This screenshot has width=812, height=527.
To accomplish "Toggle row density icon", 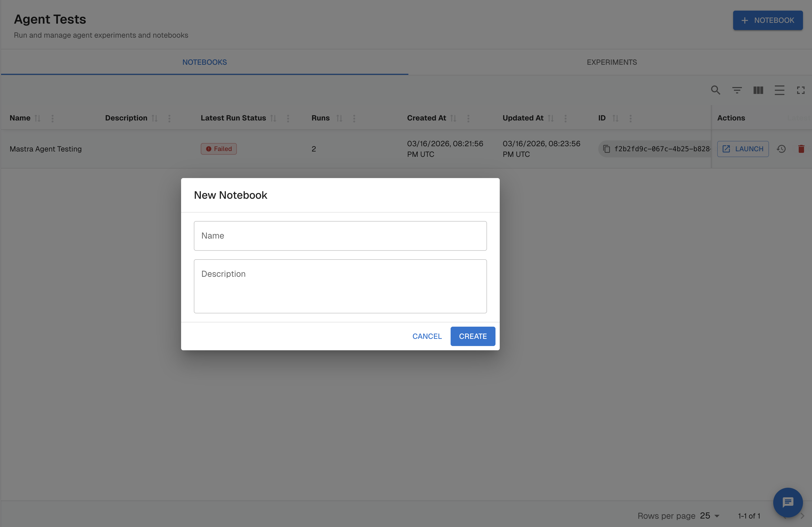I will [x=779, y=90].
